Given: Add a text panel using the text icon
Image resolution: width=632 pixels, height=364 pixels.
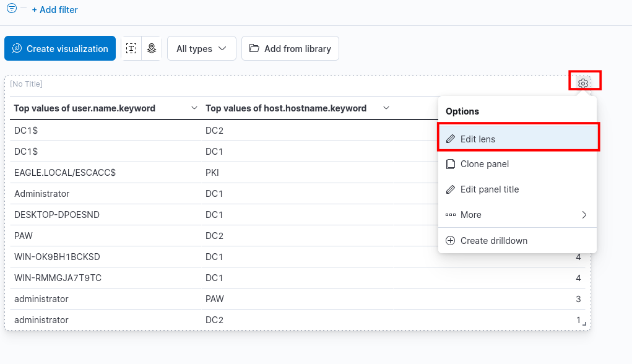Looking at the screenshot, I should [x=131, y=48].
